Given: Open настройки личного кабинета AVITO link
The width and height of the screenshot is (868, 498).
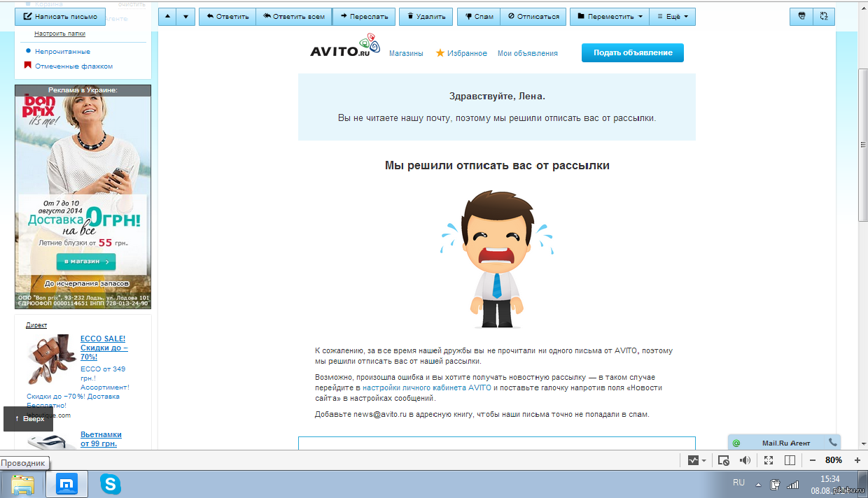Looking at the screenshot, I should [427, 387].
